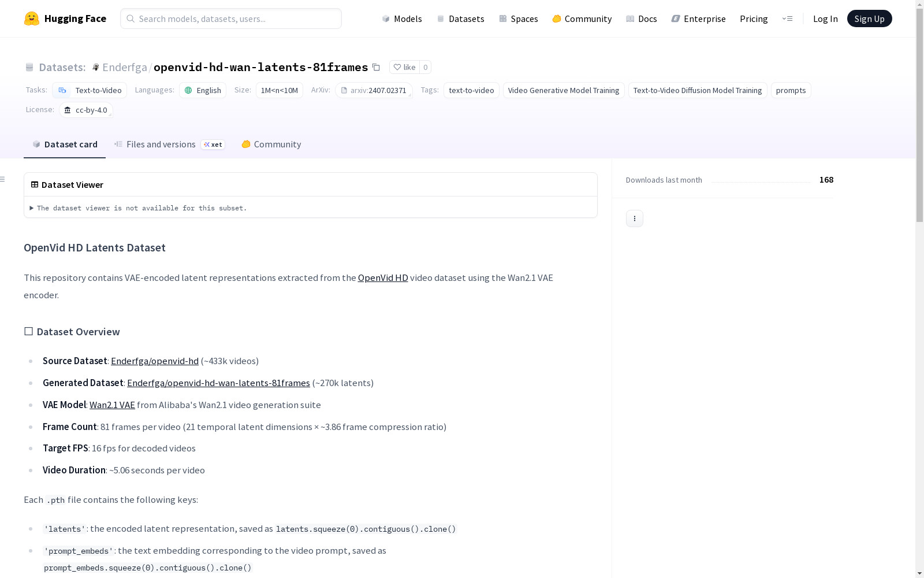Click the Datasets database icon beside the title

point(29,67)
